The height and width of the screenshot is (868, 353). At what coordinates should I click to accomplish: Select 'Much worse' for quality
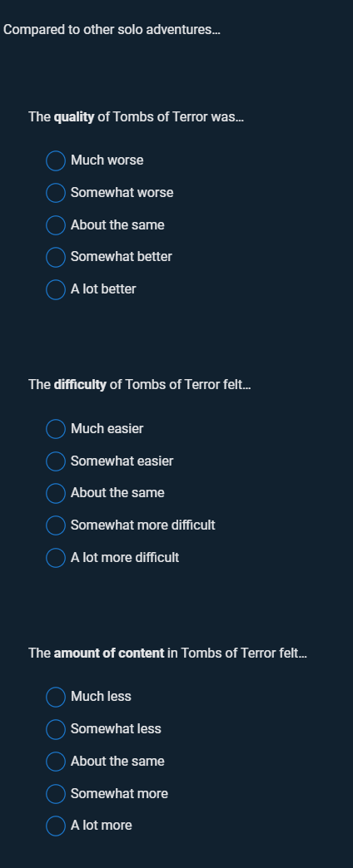pos(56,161)
